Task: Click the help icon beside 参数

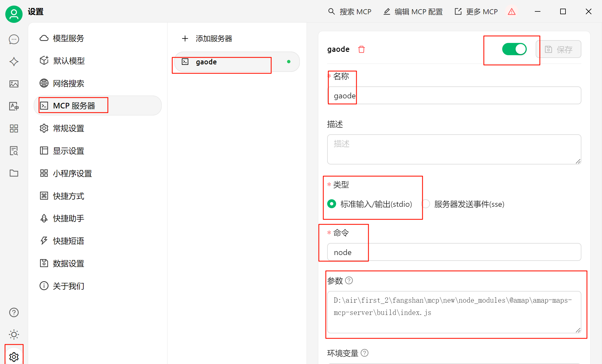Action: [x=349, y=280]
